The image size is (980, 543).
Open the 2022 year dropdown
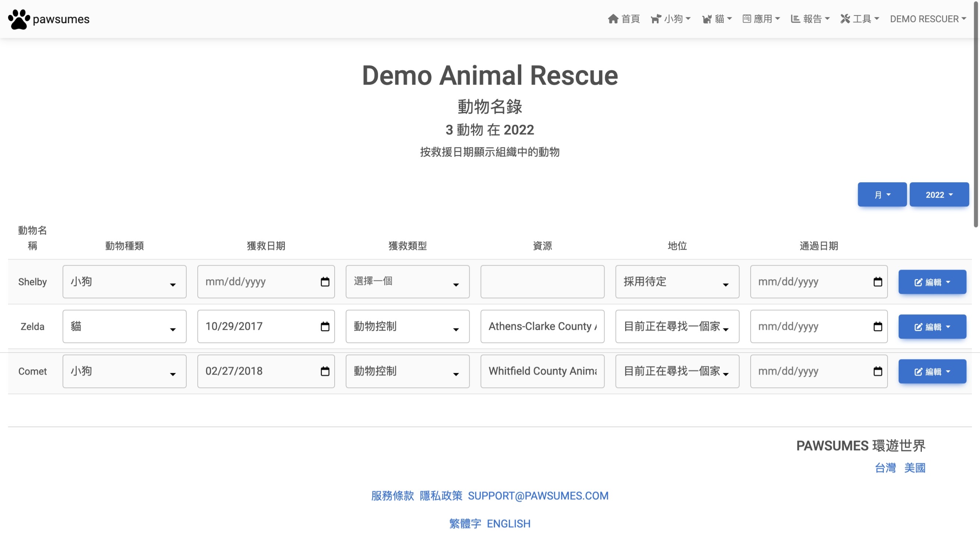coord(939,194)
